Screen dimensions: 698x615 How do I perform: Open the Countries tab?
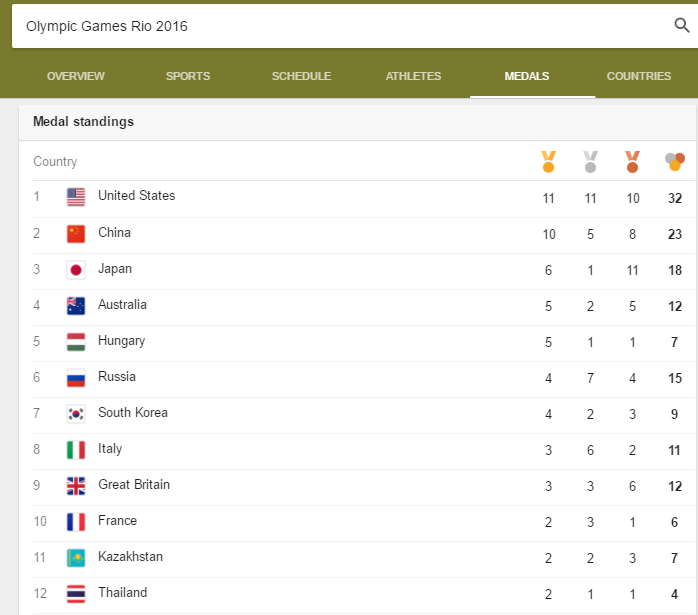tap(639, 76)
